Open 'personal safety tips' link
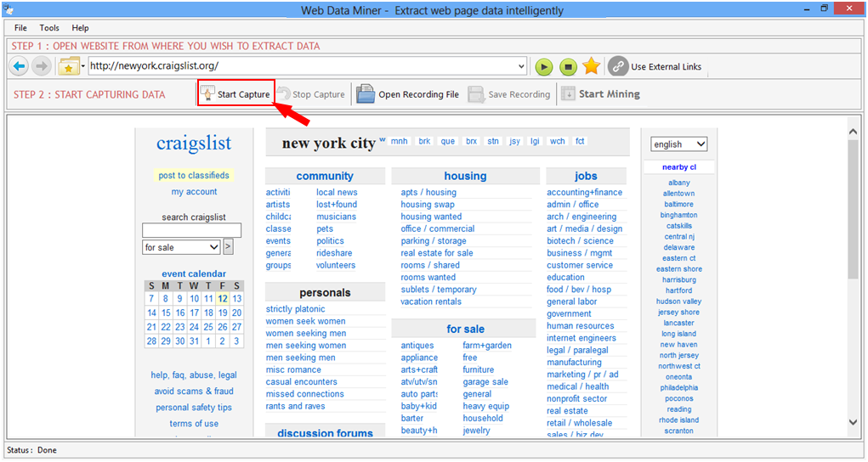 click(194, 408)
